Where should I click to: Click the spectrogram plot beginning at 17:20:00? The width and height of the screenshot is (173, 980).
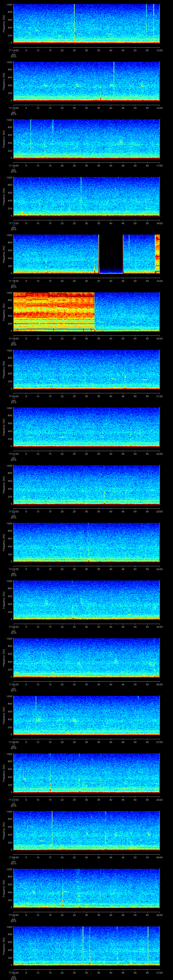click(x=87, y=369)
